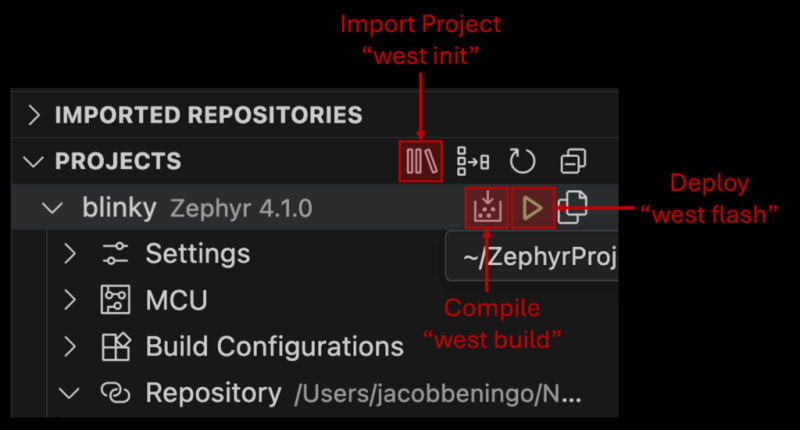Expand the MCU tree chevron
The height and width of the screenshot is (430, 800).
pyautogui.click(x=70, y=300)
